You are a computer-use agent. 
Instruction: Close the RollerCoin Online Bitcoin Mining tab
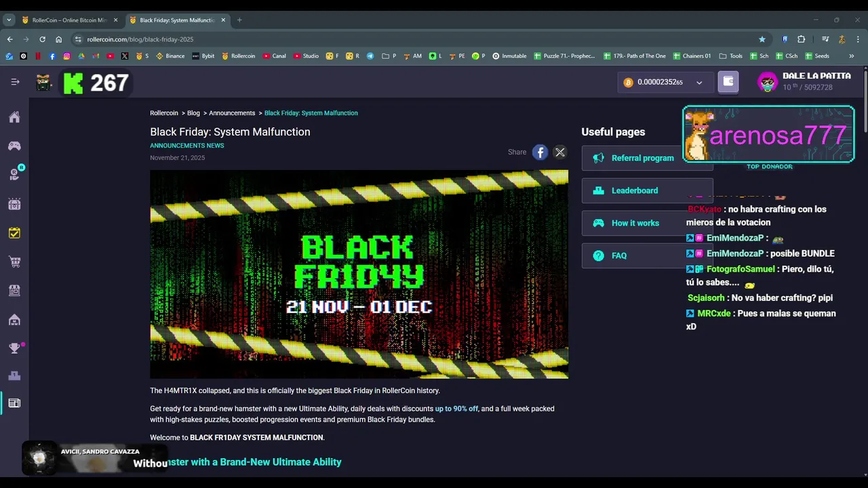pyautogui.click(x=115, y=20)
